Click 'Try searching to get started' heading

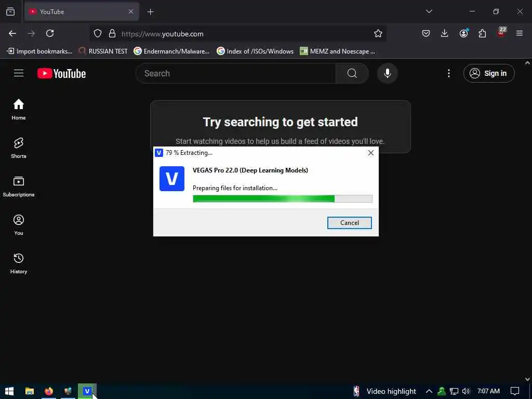point(280,122)
